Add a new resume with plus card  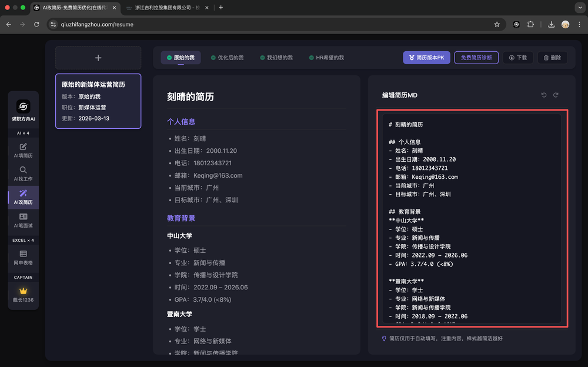click(x=98, y=58)
